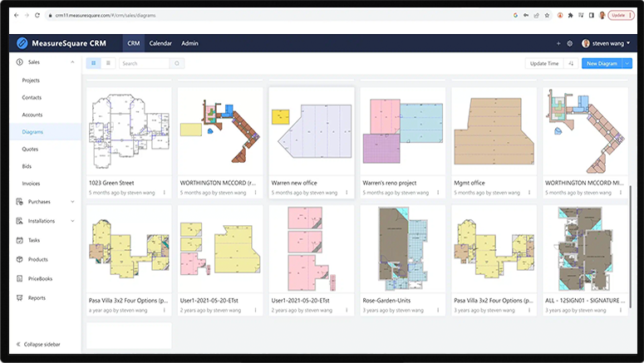
Task: Click the MeasureSquare CRM logo icon
Action: point(22,43)
